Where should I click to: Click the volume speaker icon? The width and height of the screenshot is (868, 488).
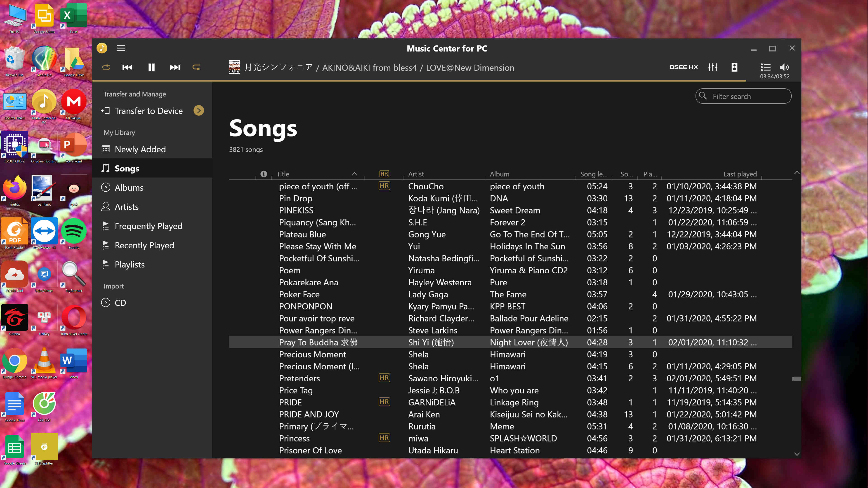click(784, 67)
